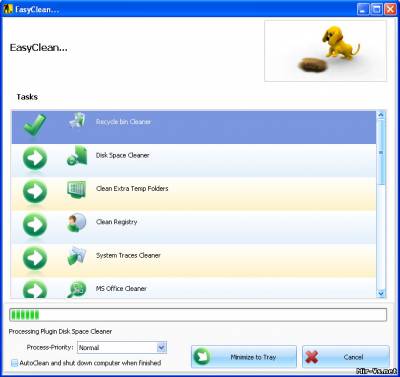
Task: Click 'Processing Plugin Disk Space Cleaner' status text
Action: tap(60, 332)
